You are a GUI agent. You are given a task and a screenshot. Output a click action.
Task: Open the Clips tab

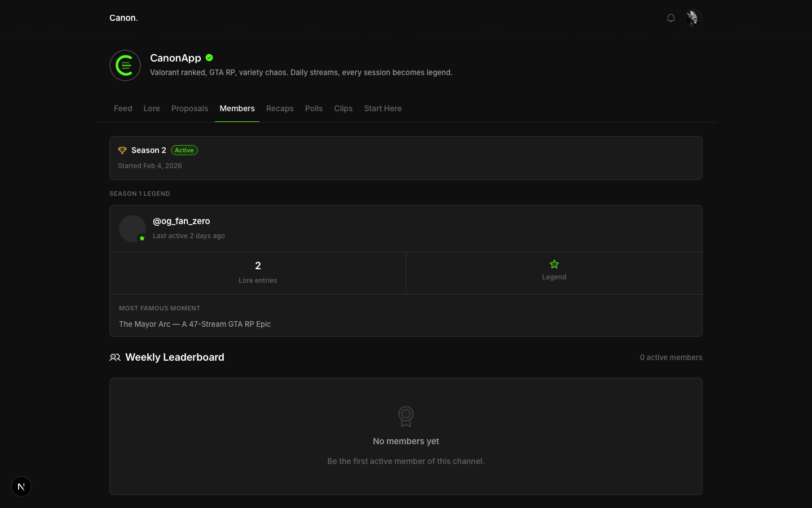343,108
